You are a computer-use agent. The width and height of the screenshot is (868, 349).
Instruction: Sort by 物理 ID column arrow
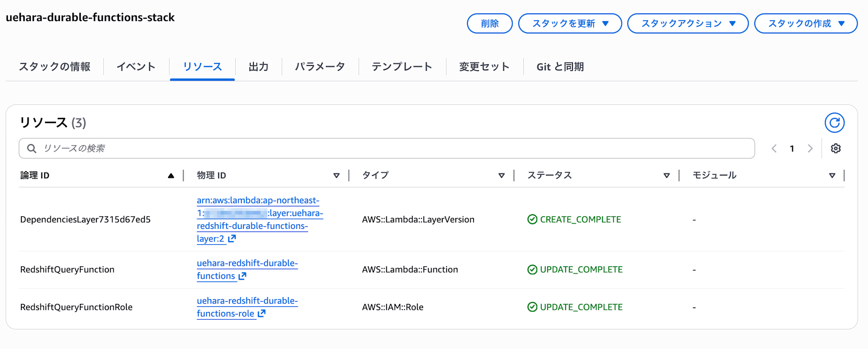click(336, 176)
